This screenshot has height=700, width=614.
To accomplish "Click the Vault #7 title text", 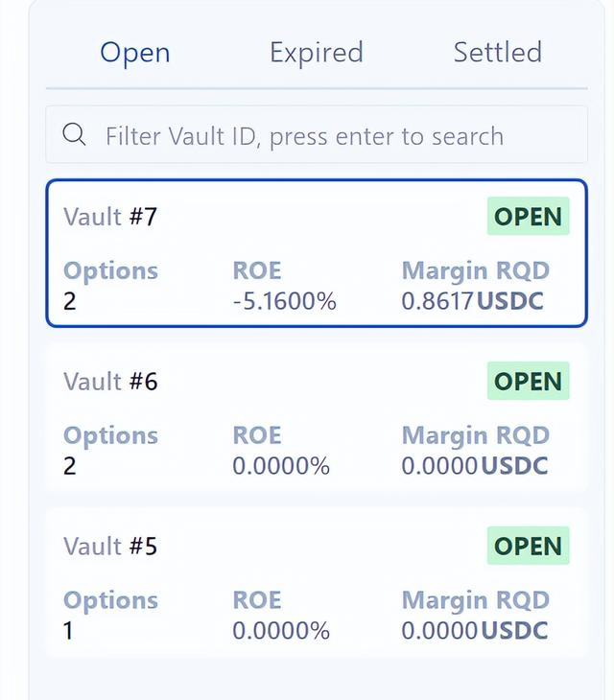I will click(x=110, y=217).
